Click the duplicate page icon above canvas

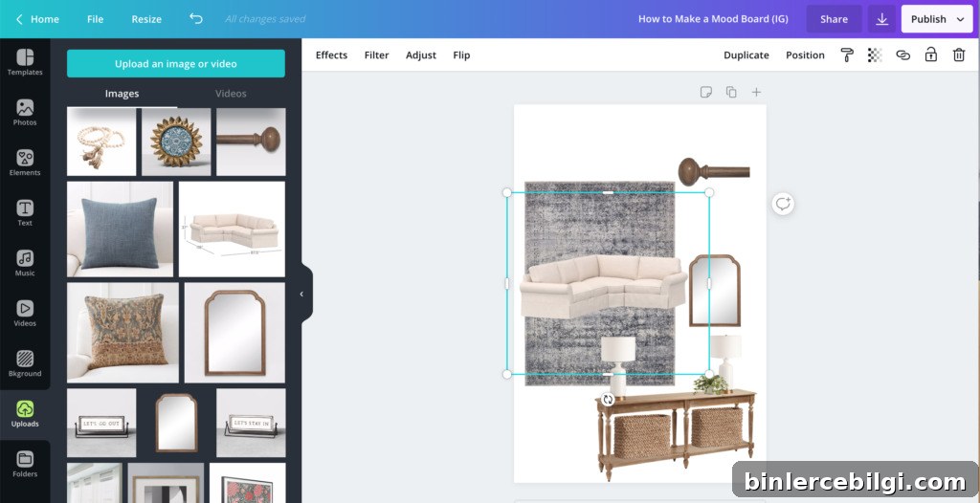[731, 93]
